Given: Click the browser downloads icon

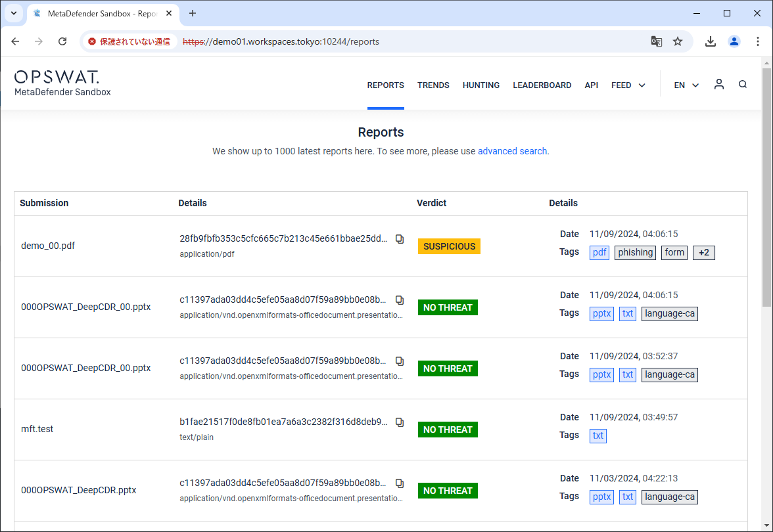Looking at the screenshot, I should pyautogui.click(x=710, y=41).
